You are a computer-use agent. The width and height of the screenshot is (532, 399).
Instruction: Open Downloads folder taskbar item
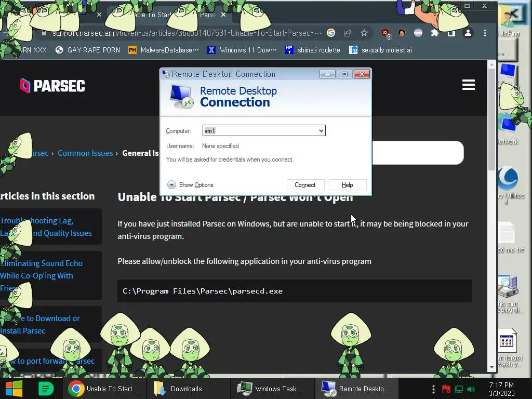click(x=189, y=389)
